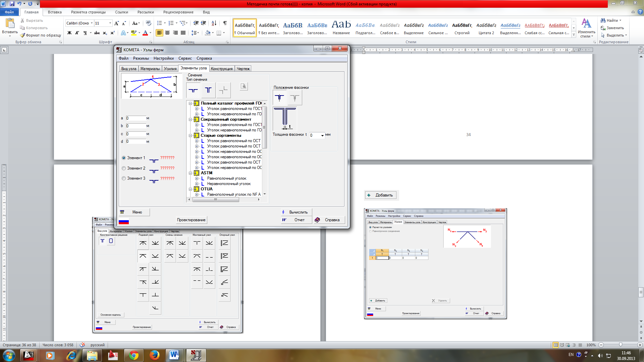Image resolution: width=644 pixels, height=362 pixels.
Task: Collapse Сокращенный сортамент tree node
Action: pyautogui.click(x=190, y=119)
